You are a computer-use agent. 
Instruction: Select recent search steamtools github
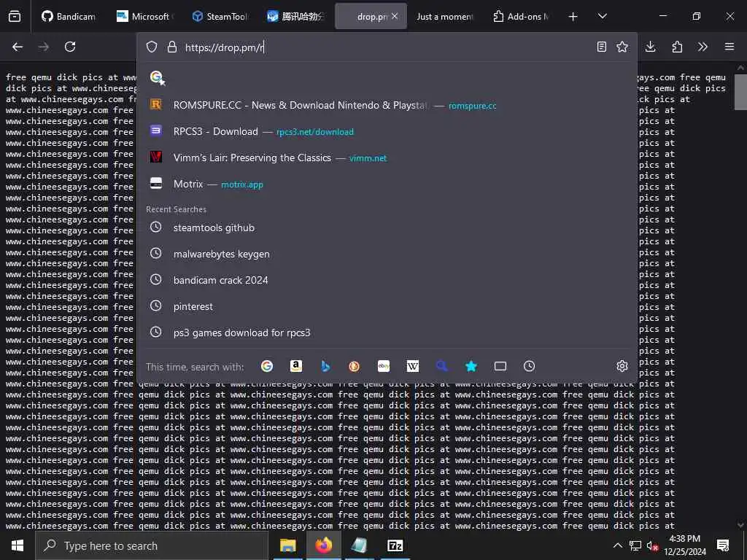[387, 227]
